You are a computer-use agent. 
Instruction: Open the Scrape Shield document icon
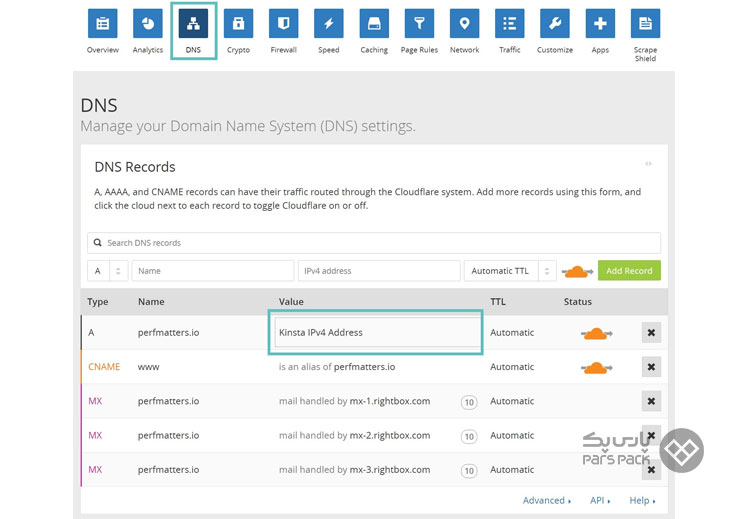(645, 23)
